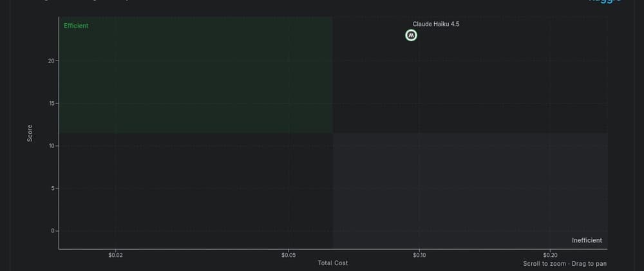Click the 15 y-axis tick label
This screenshot has width=644, height=271.
52,104
